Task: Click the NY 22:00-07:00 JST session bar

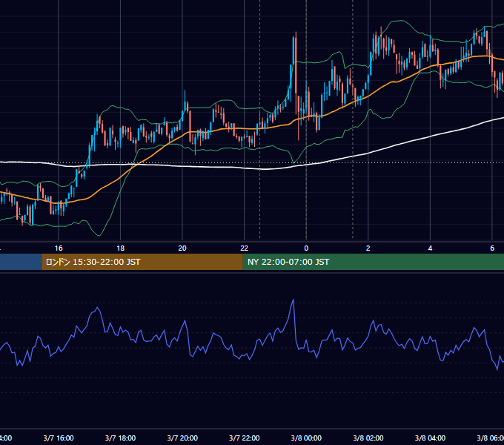Action: [373, 262]
